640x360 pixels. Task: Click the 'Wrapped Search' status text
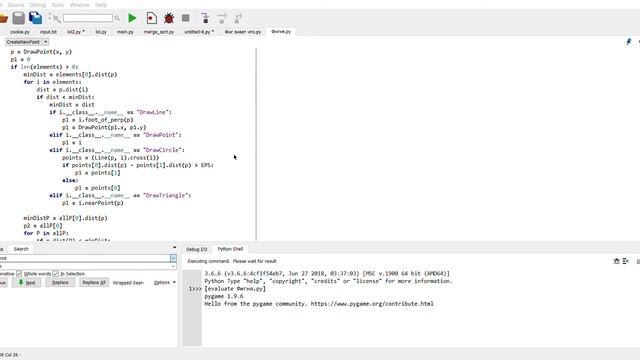128,282
